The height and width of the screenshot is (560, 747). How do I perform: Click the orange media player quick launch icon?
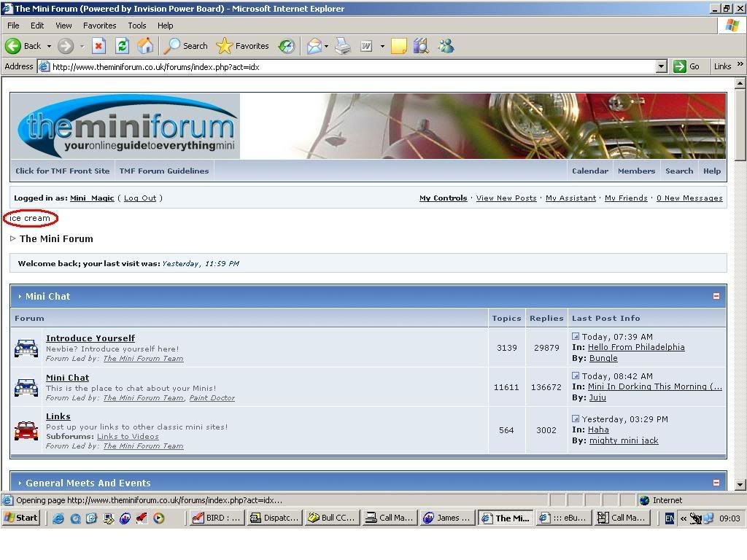click(x=158, y=518)
